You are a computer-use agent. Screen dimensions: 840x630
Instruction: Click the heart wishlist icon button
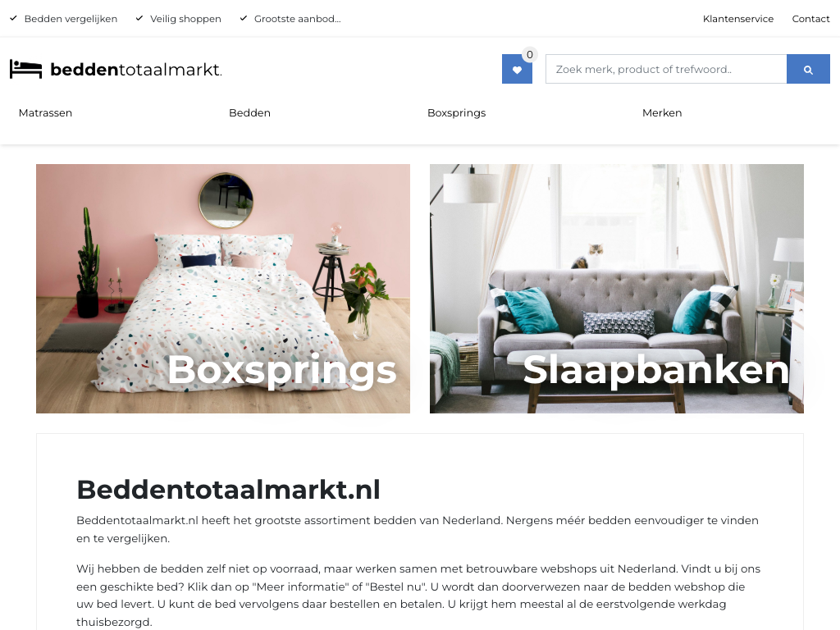(517, 69)
